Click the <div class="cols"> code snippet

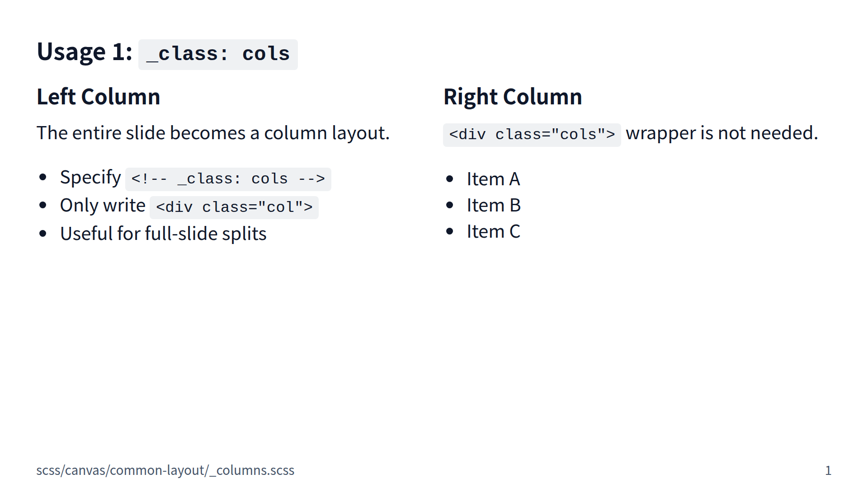532,135
